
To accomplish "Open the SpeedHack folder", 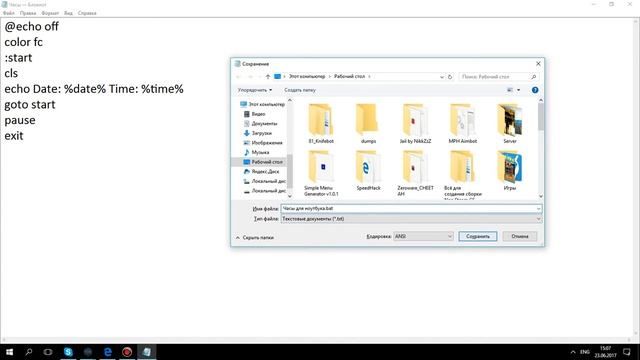I will 368,170.
